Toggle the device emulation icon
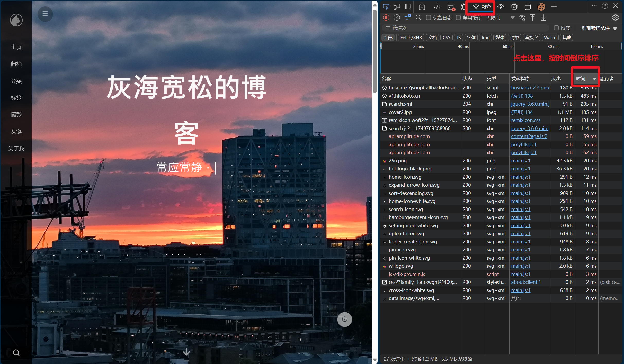Image resolution: width=624 pixels, height=364 pixels. pos(397,7)
